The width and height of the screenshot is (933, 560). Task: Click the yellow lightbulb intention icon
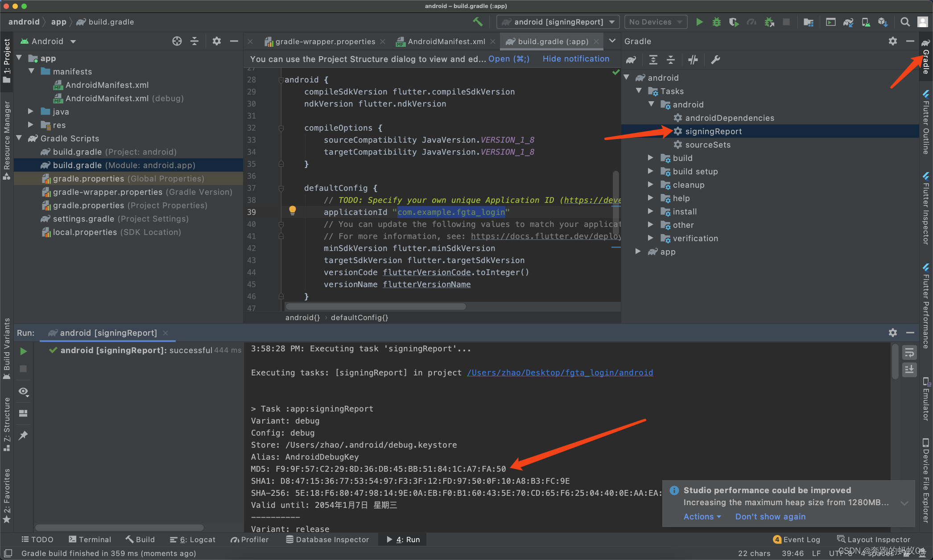coord(292,210)
